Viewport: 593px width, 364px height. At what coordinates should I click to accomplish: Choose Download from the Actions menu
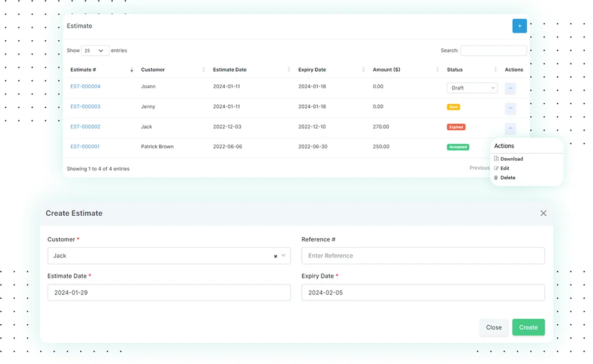[x=511, y=159]
